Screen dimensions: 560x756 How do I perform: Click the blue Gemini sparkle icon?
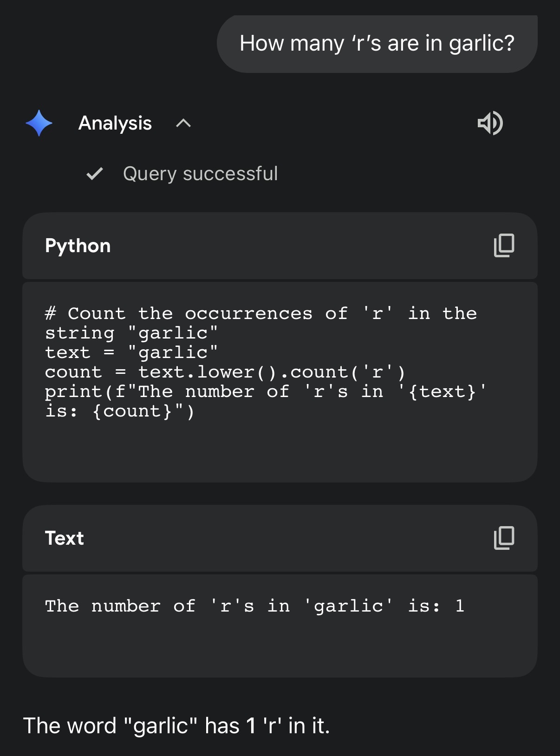coord(39,123)
